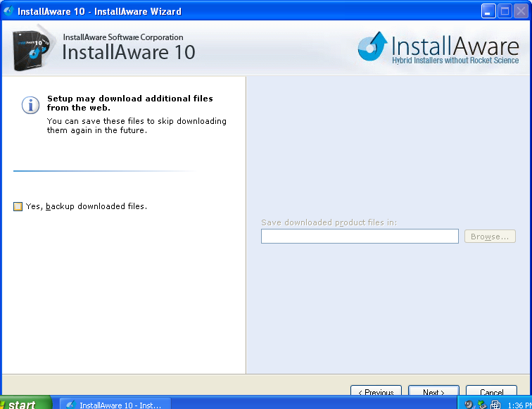Click 'InstallAware Software Corporation' header text
Screen dimensions: 532x409
[x=123, y=37]
